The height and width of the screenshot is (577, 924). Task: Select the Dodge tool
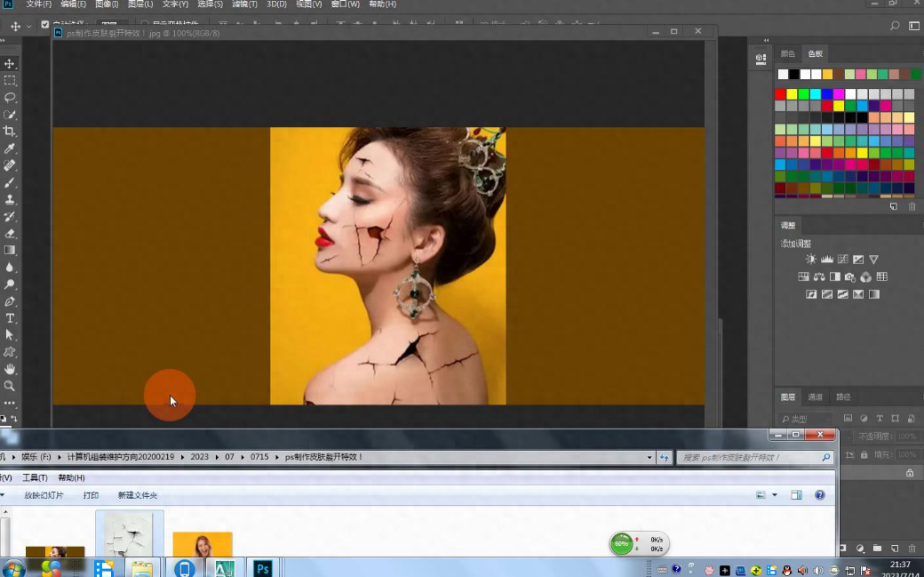coord(10,284)
